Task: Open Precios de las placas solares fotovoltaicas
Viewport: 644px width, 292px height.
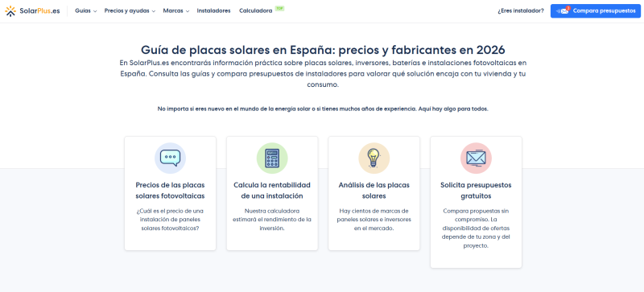Action: click(x=170, y=191)
